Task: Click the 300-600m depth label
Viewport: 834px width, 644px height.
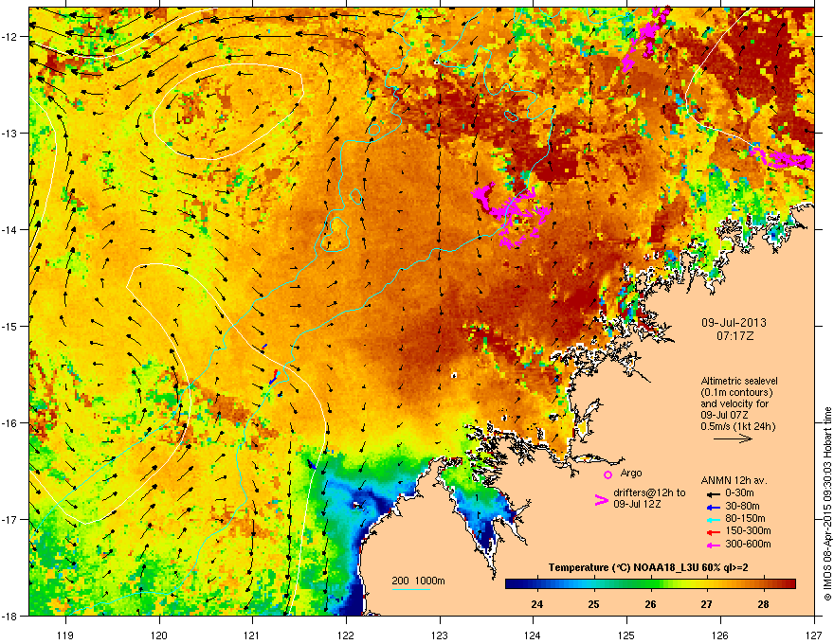Action: 749,544
